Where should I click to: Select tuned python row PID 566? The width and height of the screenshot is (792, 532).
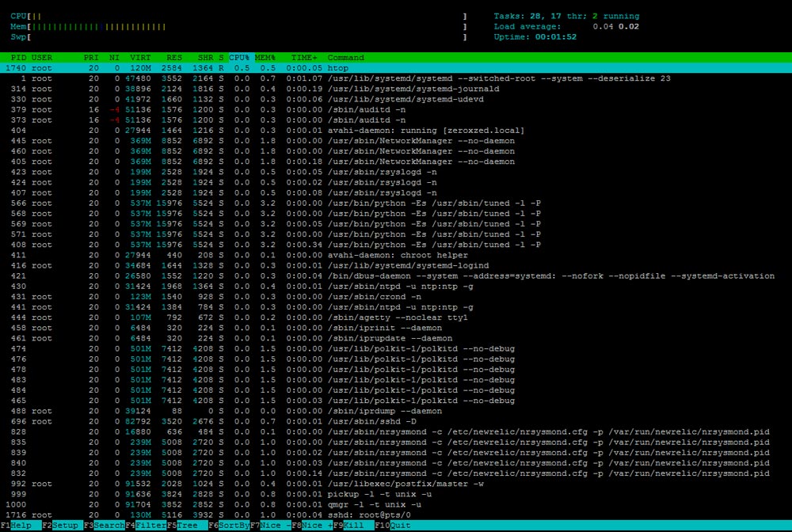(x=396, y=203)
